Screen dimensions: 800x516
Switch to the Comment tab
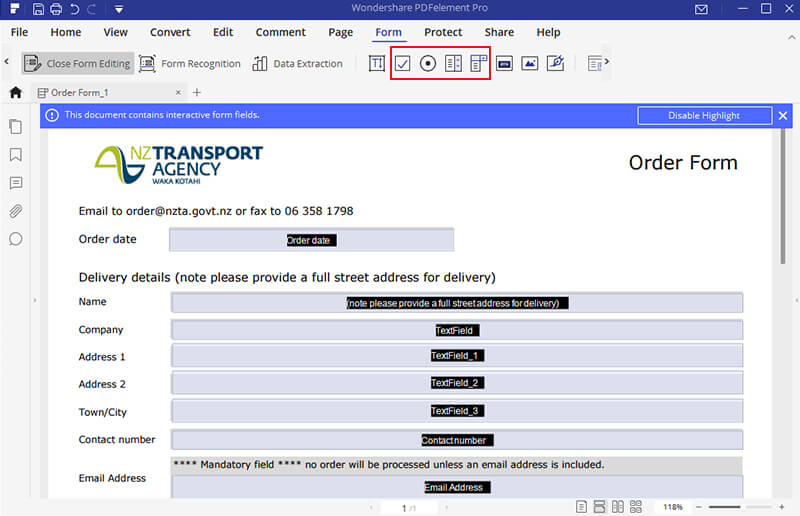281,32
